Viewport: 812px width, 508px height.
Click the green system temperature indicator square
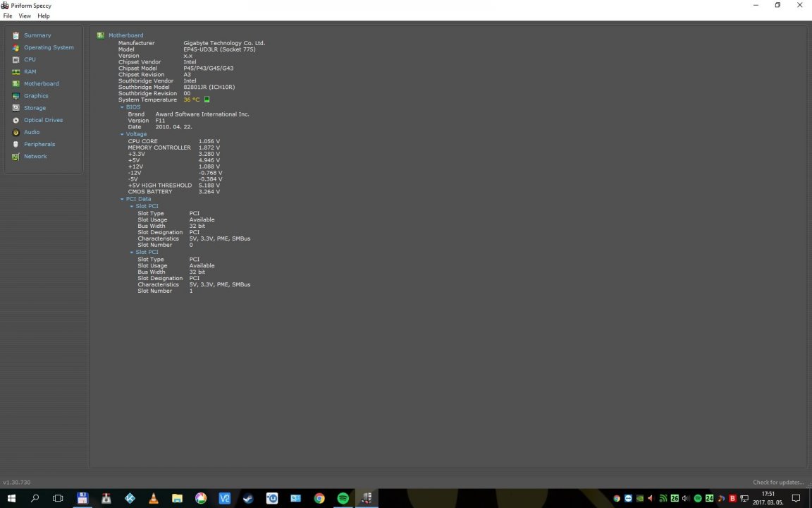(x=207, y=99)
